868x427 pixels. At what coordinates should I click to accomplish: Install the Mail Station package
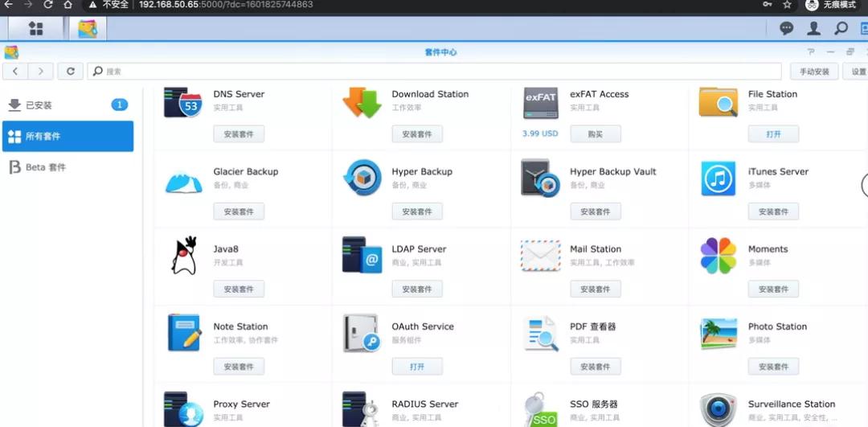(595, 289)
